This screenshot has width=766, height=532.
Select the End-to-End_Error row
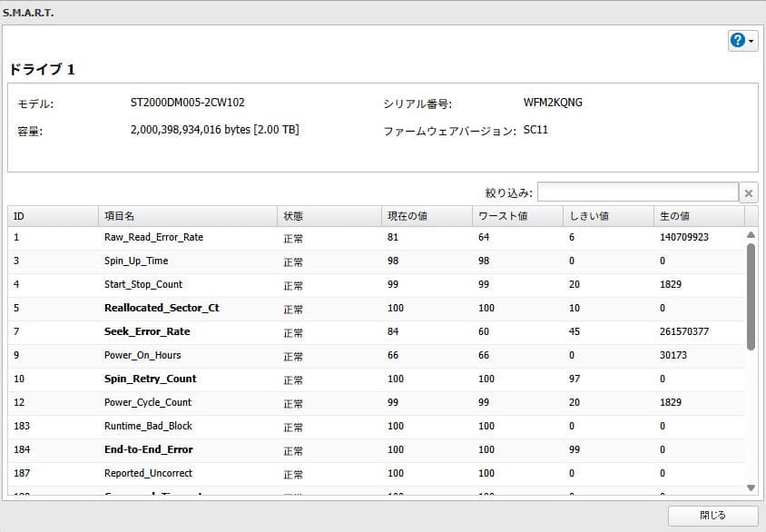coord(363,449)
